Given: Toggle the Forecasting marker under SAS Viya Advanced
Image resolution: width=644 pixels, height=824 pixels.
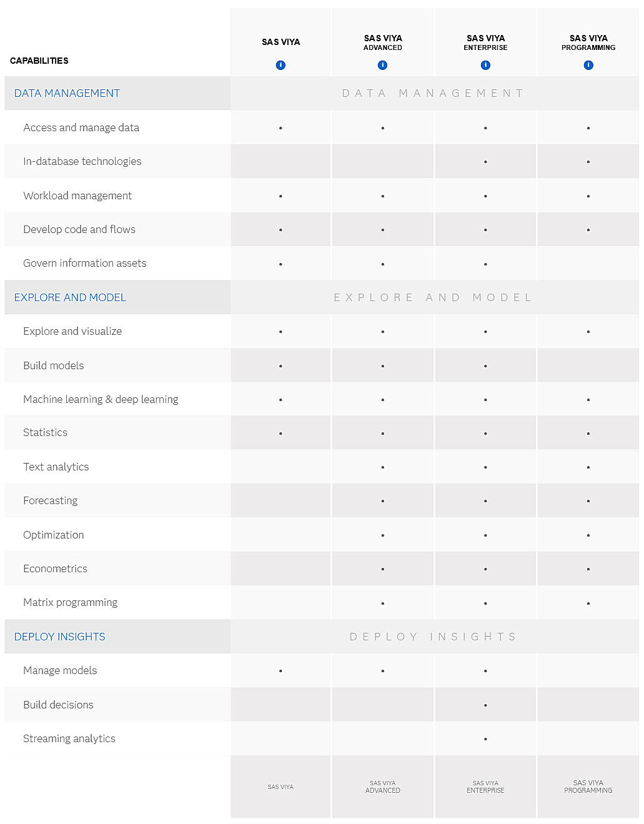Looking at the screenshot, I should tap(382, 500).
